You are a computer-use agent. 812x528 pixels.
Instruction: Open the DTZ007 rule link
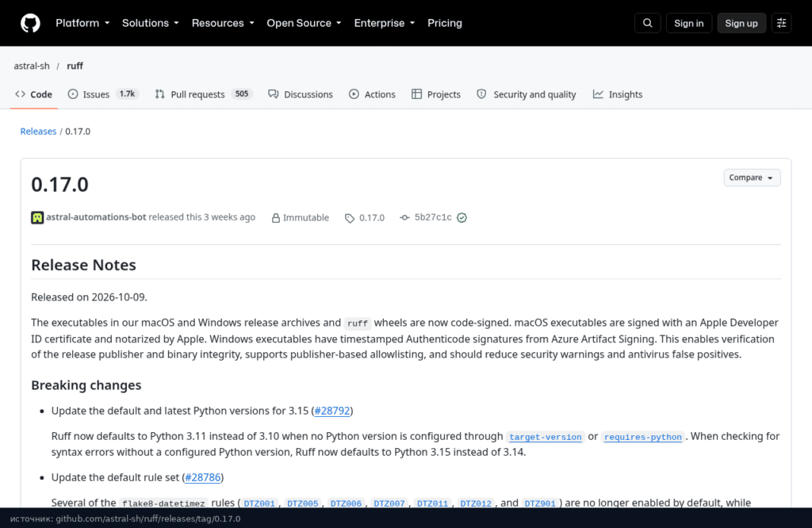(x=389, y=503)
